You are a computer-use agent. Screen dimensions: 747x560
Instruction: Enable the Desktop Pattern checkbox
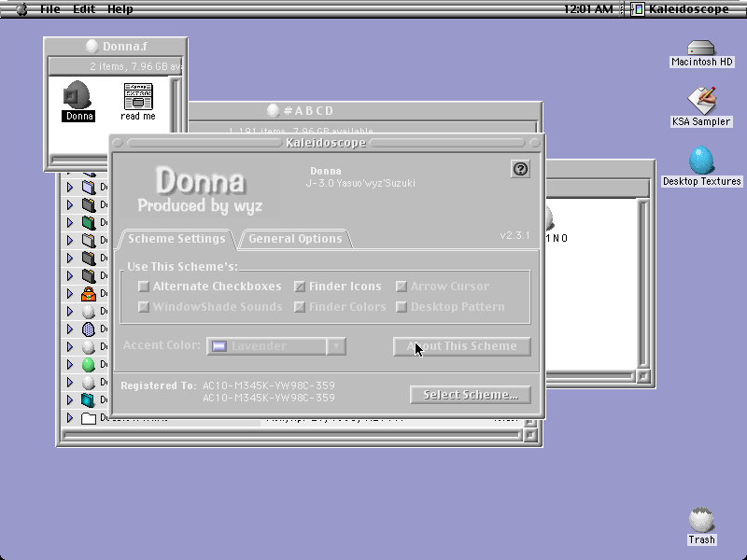pos(402,307)
